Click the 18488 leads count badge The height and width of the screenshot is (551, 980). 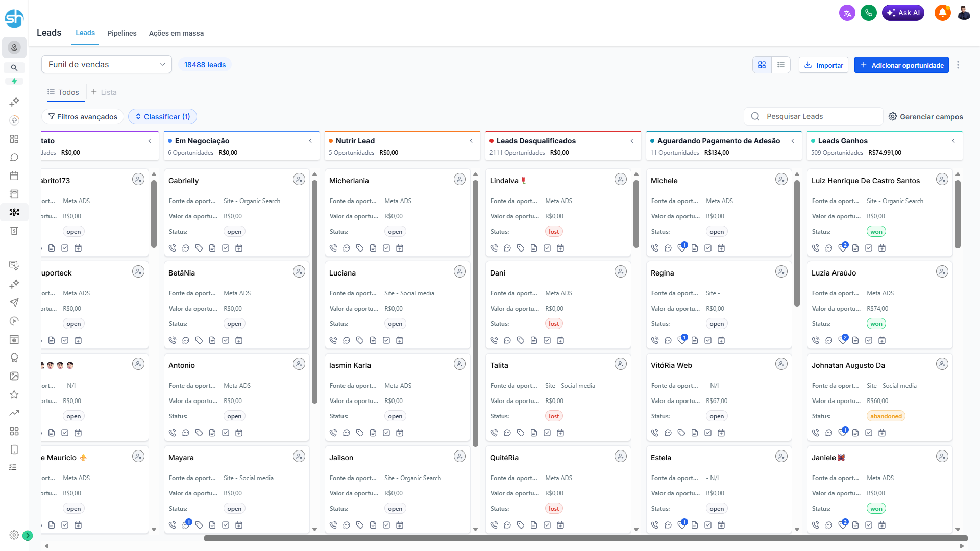pos(205,65)
